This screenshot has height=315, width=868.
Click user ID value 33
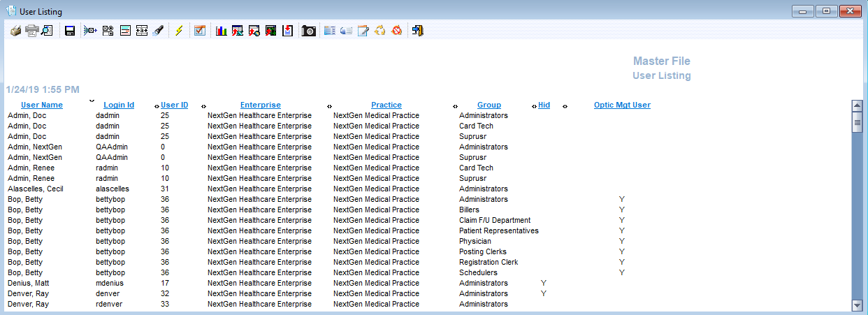(x=165, y=304)
